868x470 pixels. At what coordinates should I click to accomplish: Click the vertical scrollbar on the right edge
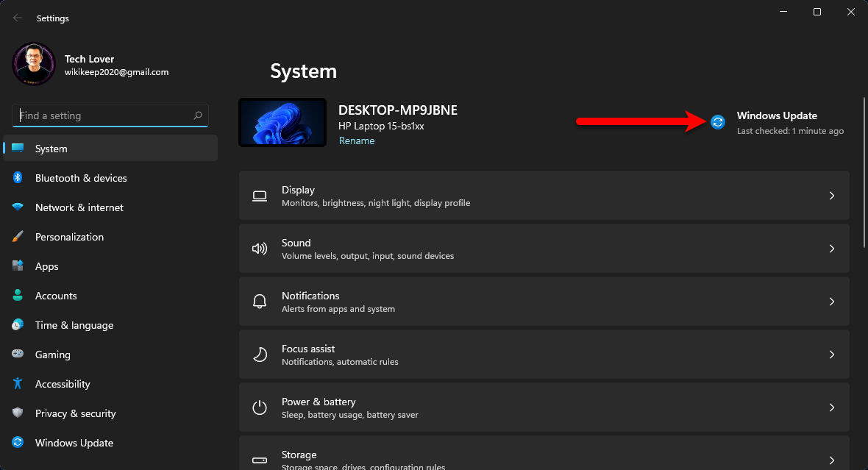pyautogui.click(x=864, y=173)
